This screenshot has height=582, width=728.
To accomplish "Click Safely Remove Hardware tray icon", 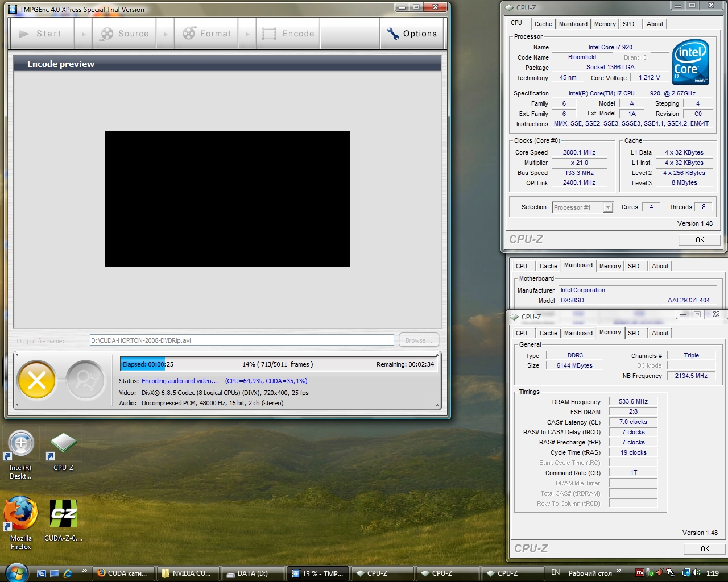I will click(650, 573).
